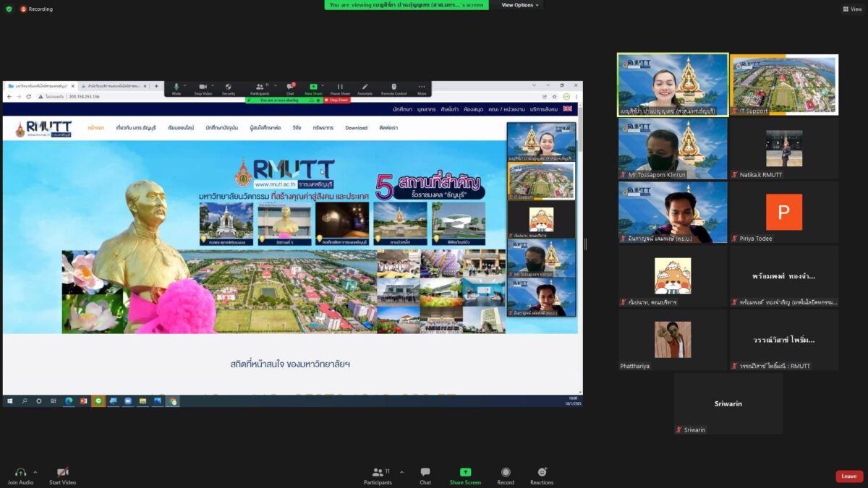Select Mr.Tossaporn Klinrun's video tile
This screenshot has height=488, width=868.
(673, 148)
